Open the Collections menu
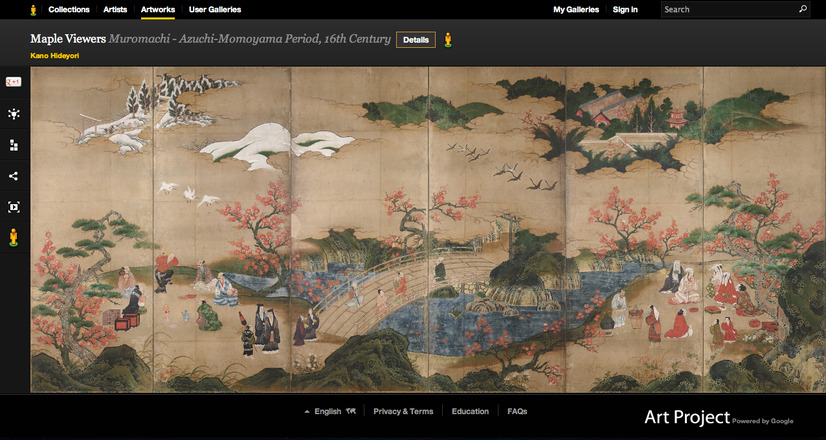The height and width of the screenshot is (440, 826). 69,9
